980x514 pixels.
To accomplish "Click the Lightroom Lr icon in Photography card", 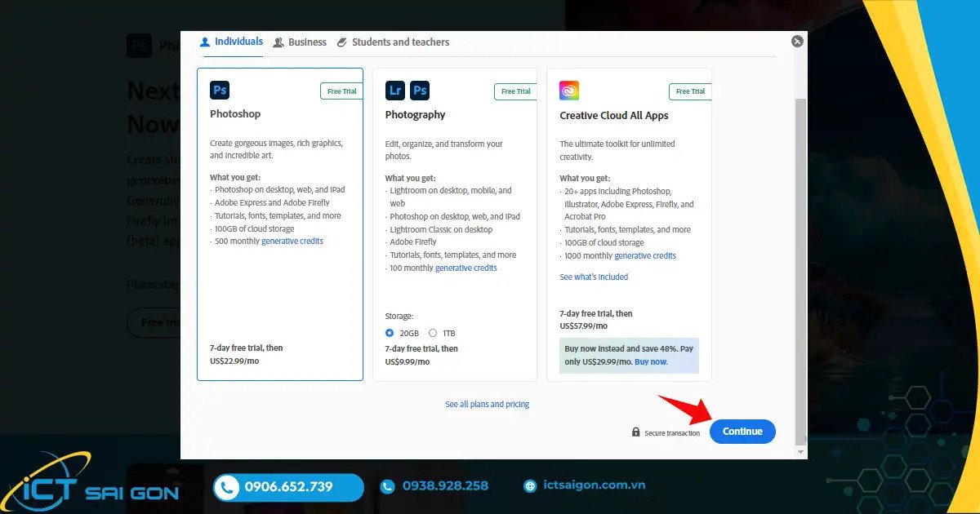I will pos(395,90).
